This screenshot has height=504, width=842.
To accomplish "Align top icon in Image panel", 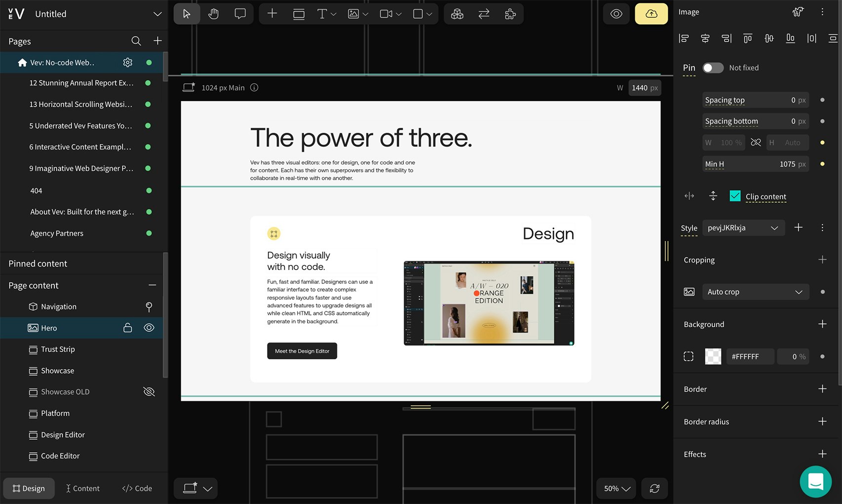I will (748, 39).
